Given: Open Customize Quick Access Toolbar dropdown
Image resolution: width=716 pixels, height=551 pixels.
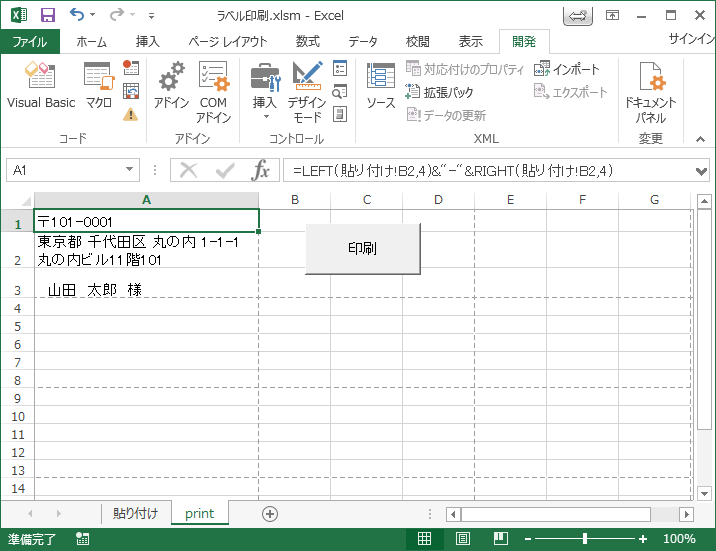Looking at the screenshot, I should coord(151,16).
